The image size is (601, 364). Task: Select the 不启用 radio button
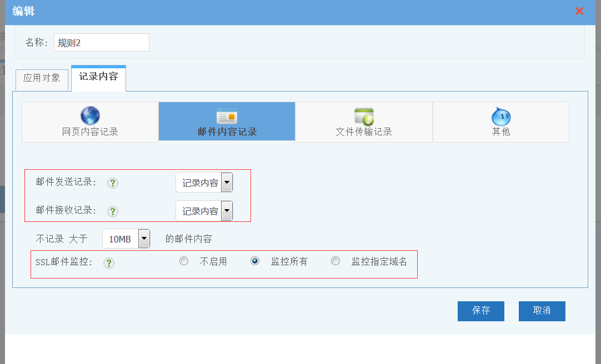[184, 261]
